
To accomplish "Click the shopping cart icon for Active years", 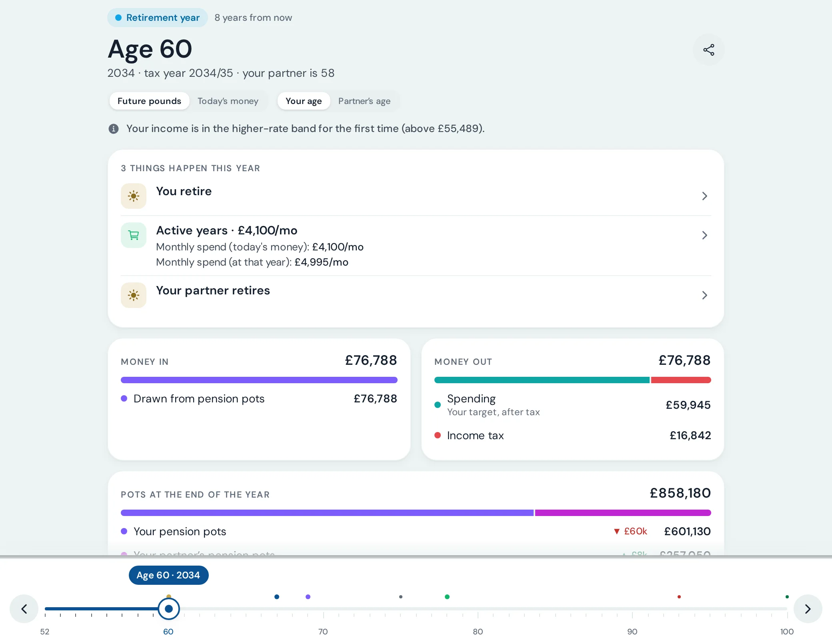I will [x=134, y=235].
